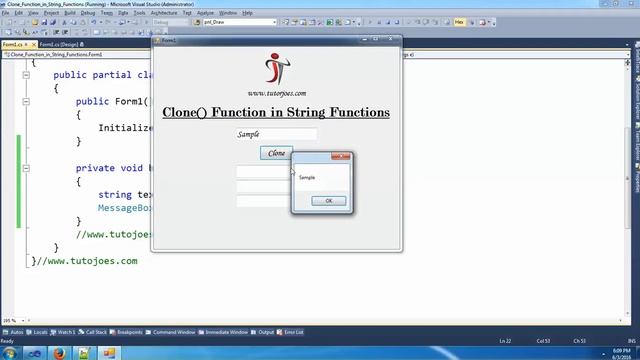This screenshot has width=640, height=360.
Task: Click the Visual Studio taskbar icon
Action: pos(34,353)
